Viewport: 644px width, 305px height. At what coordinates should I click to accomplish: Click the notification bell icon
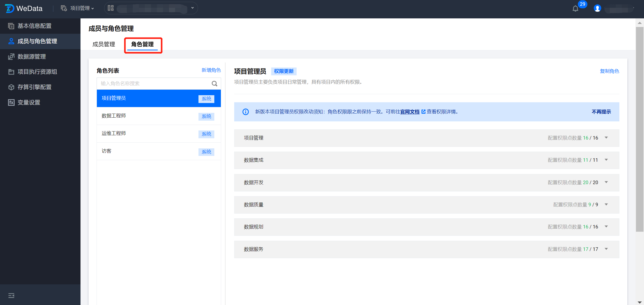[x=575, y=9]
